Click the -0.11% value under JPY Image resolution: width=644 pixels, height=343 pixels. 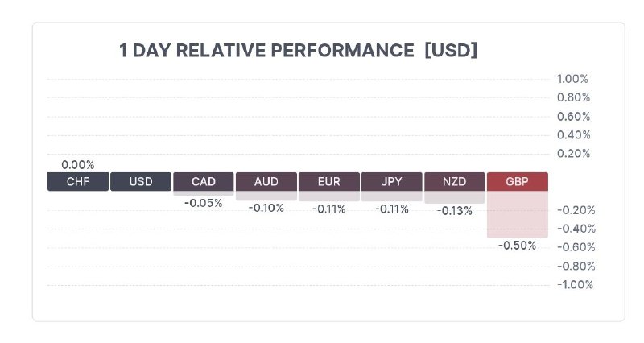click(392, 209)
